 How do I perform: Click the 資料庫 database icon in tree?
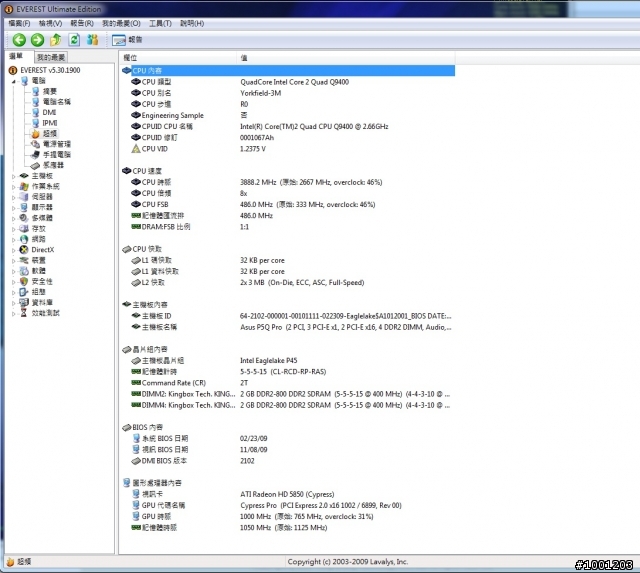pos(24,302)
